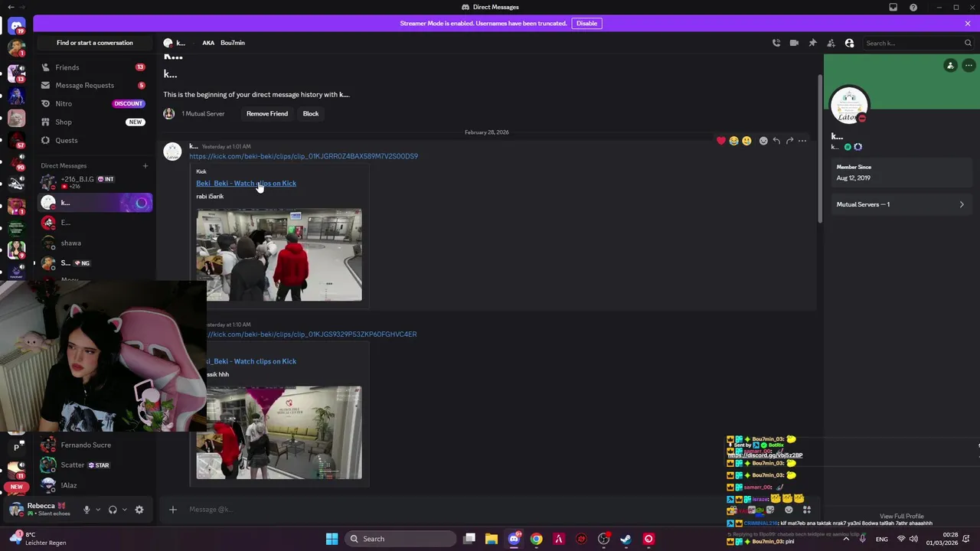Open File Explorer from taskbar
The height and width of the screenshot is (551, 980).
(x=492, y=539)
